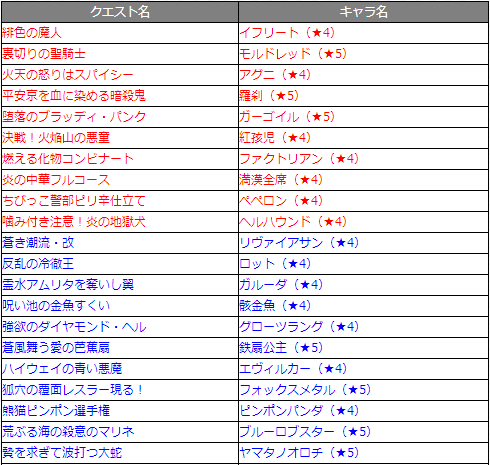Select character ロット（★4）
Image resolution: width=490 pixels, height=465 pixels.
click(x=275, y=264)
